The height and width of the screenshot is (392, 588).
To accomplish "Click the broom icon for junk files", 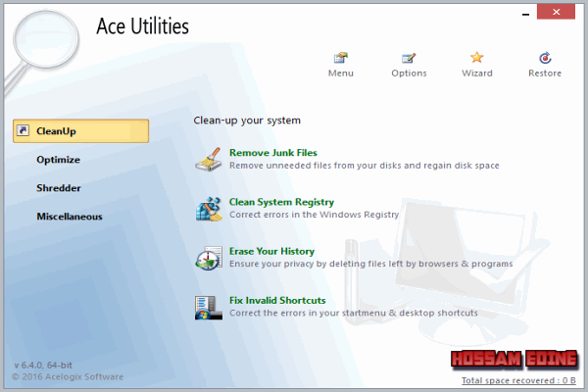I will pos(209,159).
